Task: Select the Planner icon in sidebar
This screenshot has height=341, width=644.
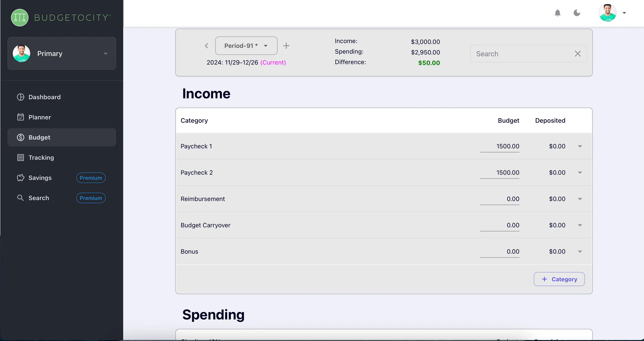Action: coord(20,117)
